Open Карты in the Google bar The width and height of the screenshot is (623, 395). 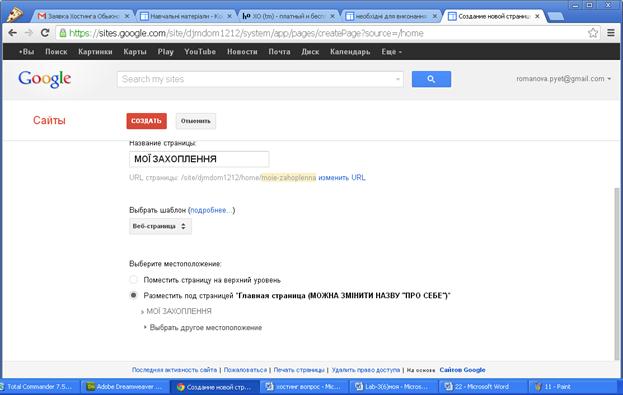(x=135, y=52)
